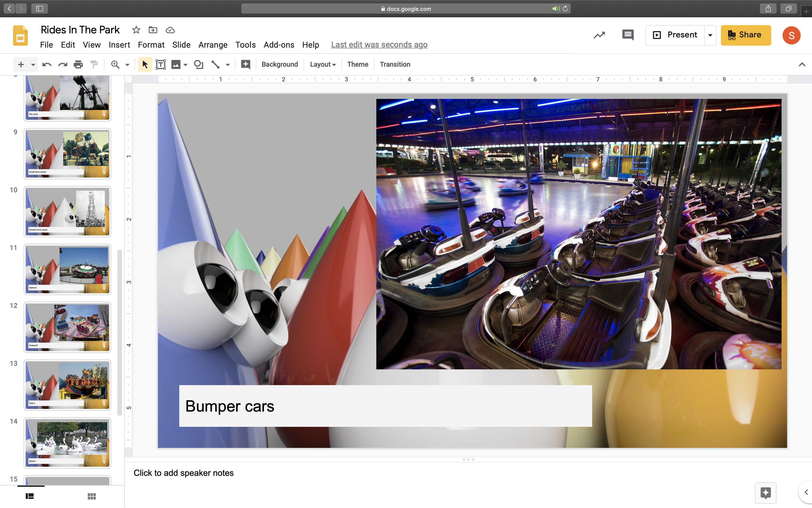Click the Theme button

357,64
